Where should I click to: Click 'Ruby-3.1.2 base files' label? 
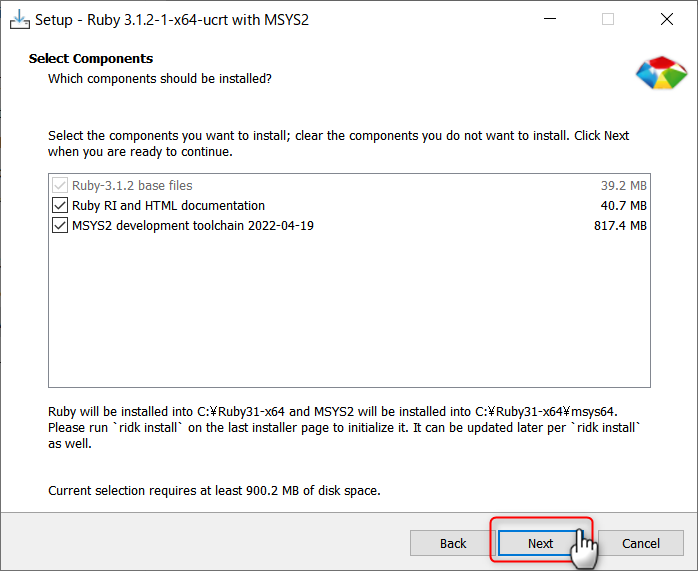coord(132,186)
